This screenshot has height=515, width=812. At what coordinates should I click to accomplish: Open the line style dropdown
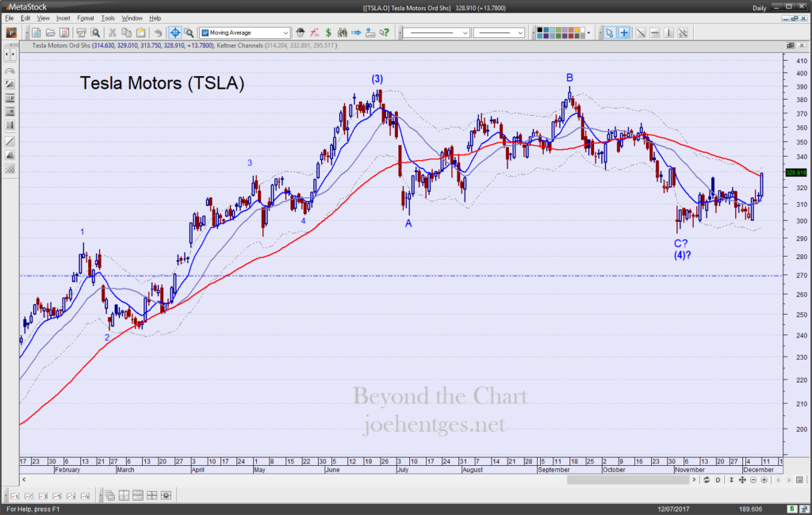[x=437, y=32]
